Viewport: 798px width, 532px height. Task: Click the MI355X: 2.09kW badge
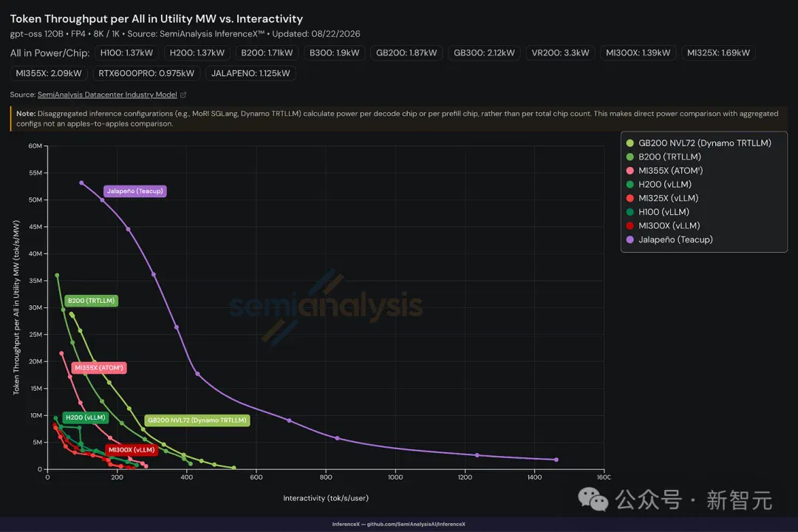[x=49, y=73]
